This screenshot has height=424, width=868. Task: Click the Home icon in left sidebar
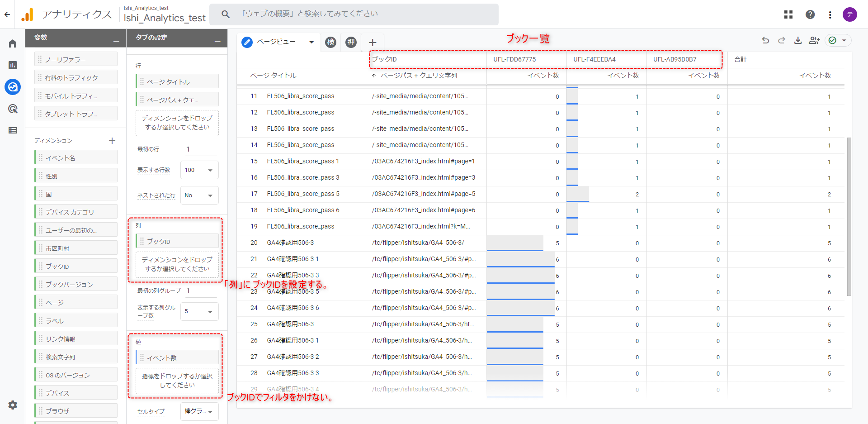click(13, 43)
